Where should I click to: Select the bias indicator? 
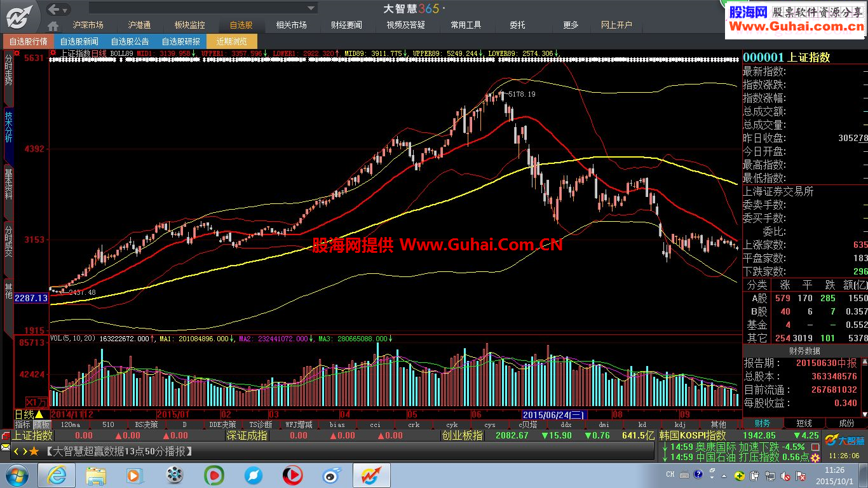337,424
